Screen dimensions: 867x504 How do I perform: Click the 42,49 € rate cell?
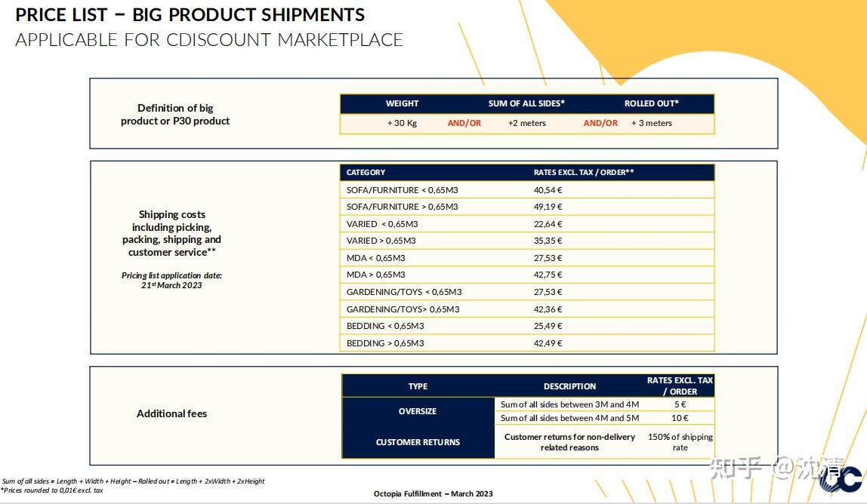548,343
